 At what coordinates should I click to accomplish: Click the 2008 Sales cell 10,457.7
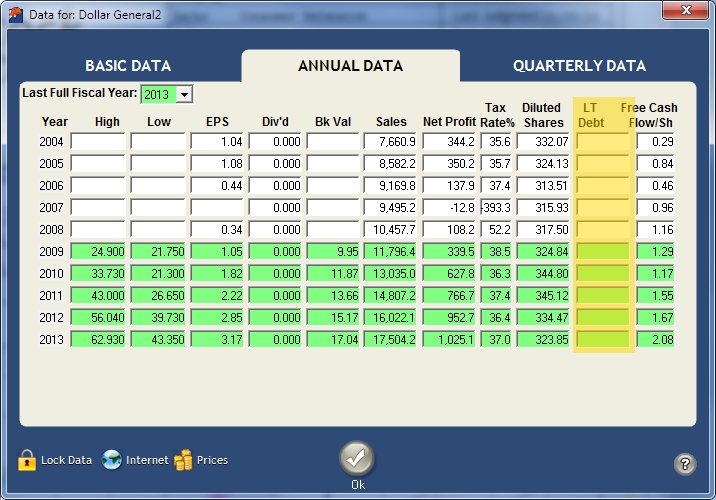pos(390,230)
